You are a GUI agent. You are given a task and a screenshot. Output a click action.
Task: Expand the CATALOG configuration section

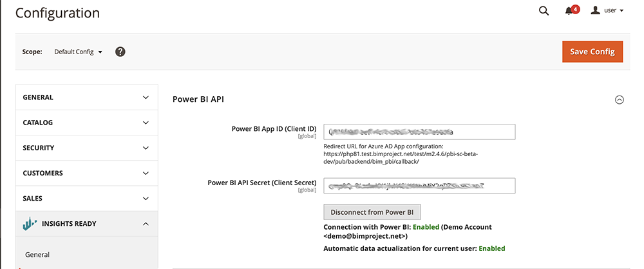(x=87, y=123)
